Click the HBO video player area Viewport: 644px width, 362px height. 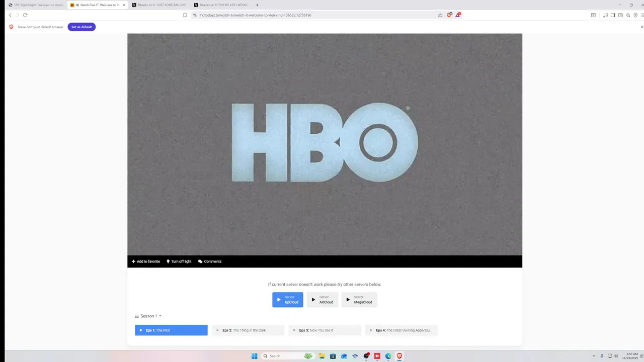pyautogui.click(x=325, y=144)
